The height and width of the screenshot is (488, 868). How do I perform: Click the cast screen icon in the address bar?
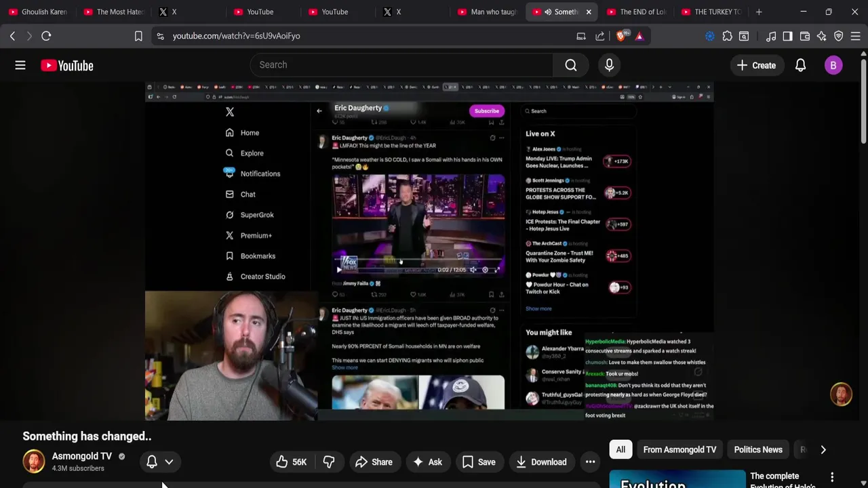(x=581, y=36)
